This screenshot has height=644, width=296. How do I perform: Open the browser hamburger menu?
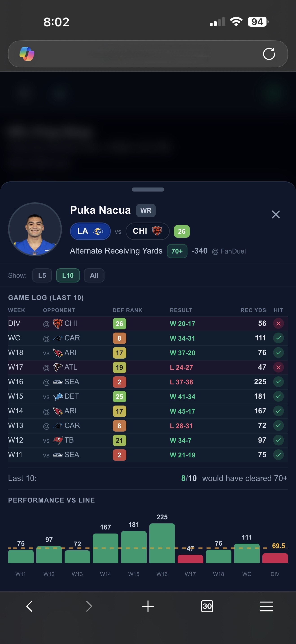(266, 606)
